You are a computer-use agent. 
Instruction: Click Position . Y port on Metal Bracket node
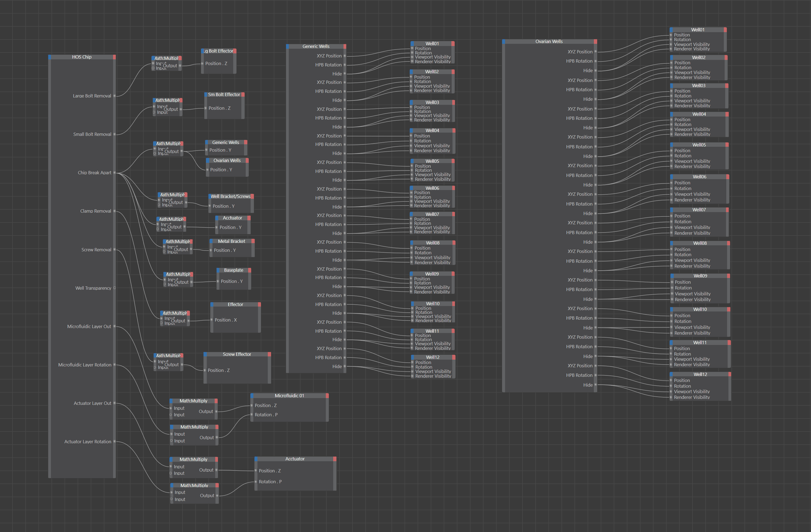pos(211,251)
